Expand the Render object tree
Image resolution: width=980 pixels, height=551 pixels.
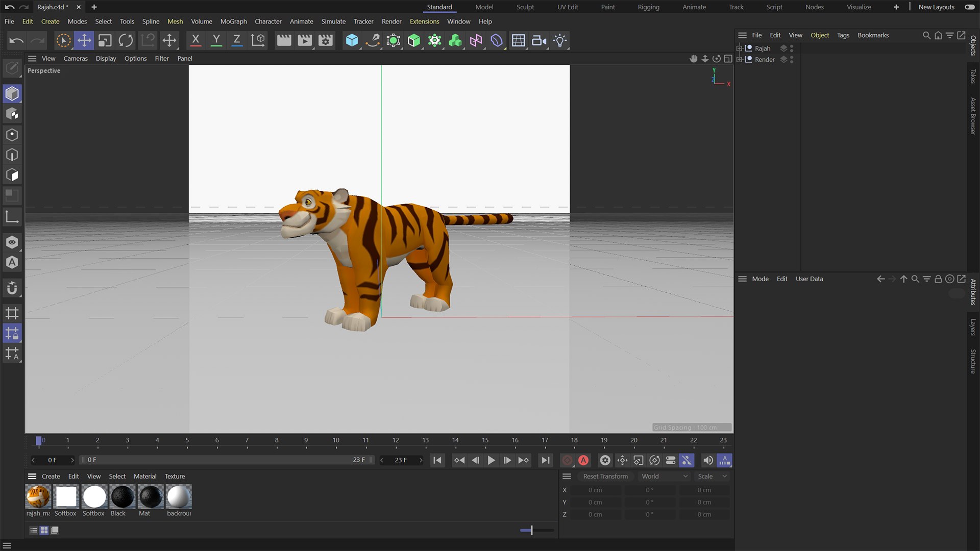(739, 60)
